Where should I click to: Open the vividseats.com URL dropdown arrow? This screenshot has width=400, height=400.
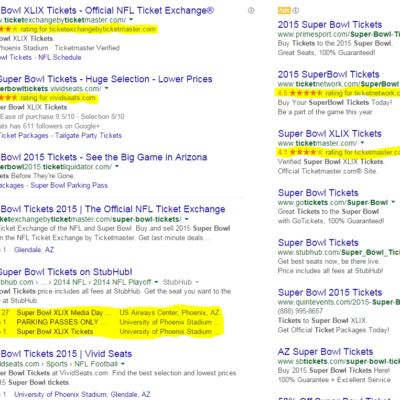coord(106,88)
